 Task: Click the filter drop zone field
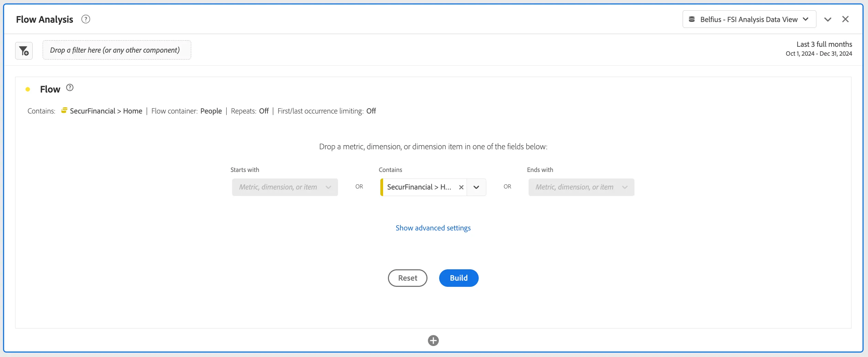(x=117, y=50)
